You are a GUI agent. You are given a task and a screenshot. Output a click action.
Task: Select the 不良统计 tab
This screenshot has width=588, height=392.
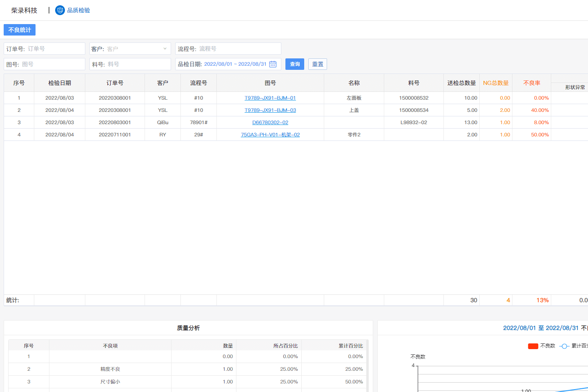pyautogui.click(x=19, y=29)
